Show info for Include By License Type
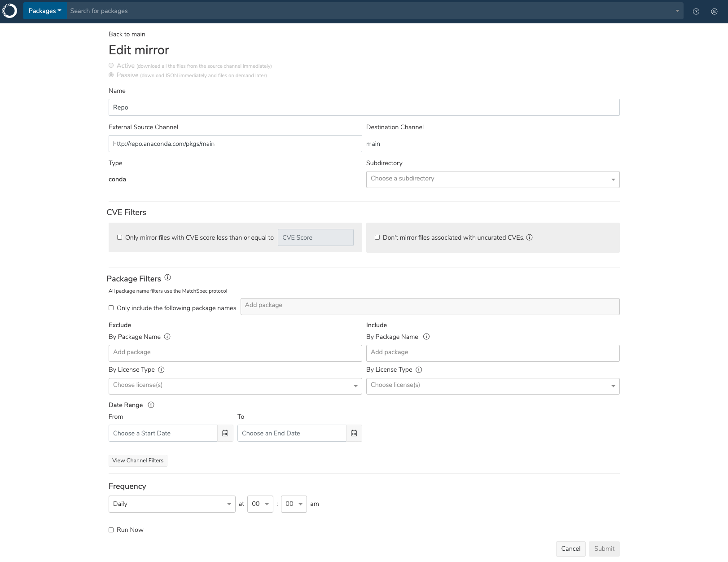This screenshot has width=728, height=562. pos(419,370)
